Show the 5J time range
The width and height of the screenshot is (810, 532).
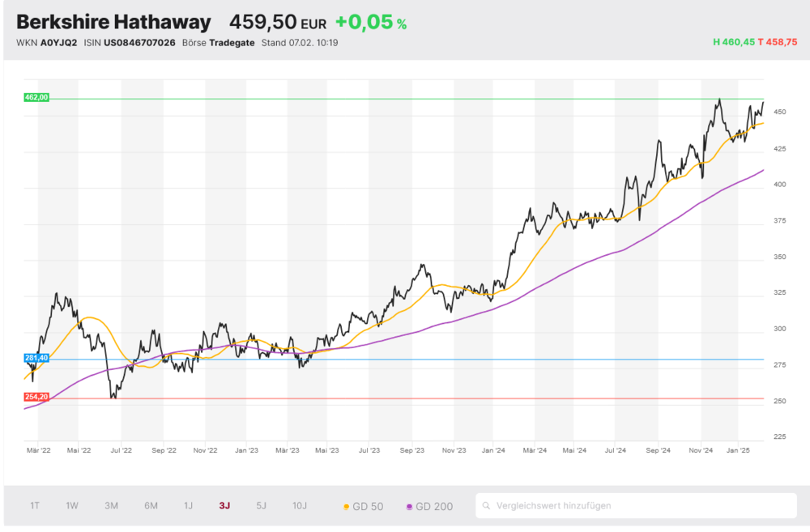click(x=262, y=505)
